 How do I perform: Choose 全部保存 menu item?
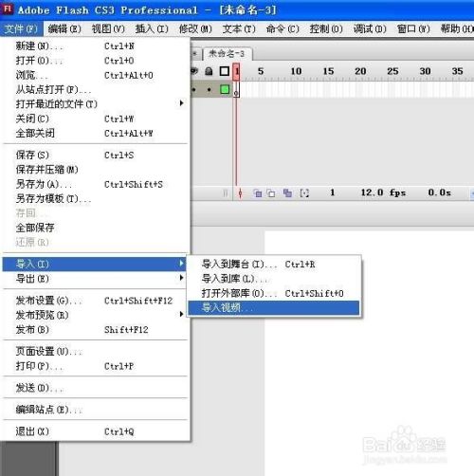(95, 228)
